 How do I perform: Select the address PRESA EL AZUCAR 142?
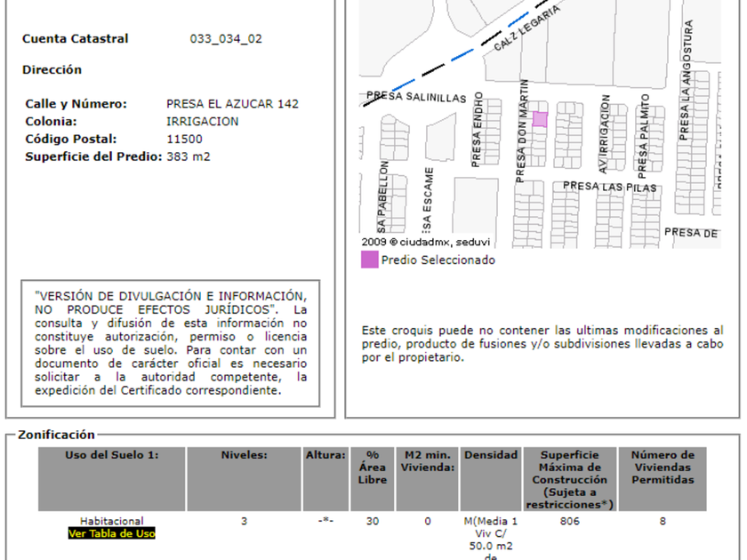pos(232,104)
